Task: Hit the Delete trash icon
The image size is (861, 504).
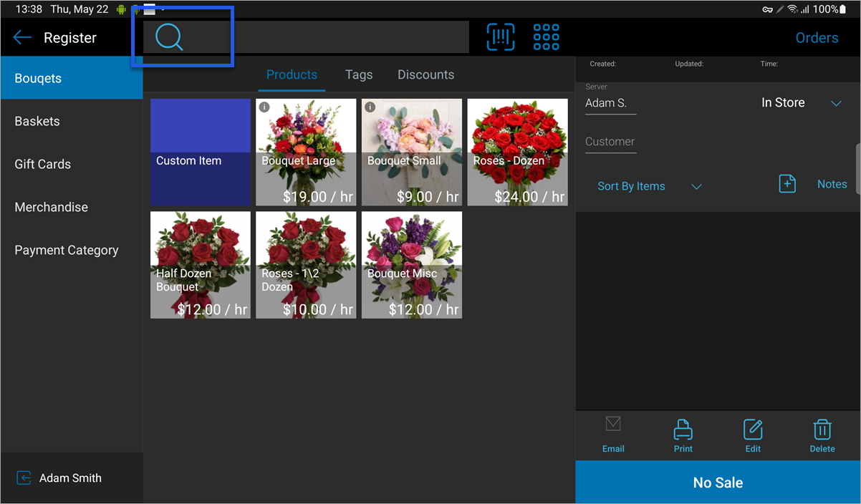Action: click(x=822, y=430)
